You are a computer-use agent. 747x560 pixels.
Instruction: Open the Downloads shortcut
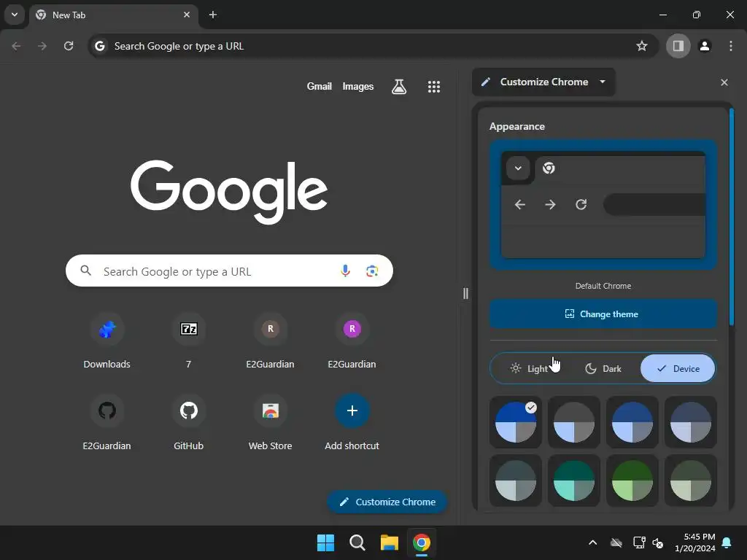[x=107, y=341]
